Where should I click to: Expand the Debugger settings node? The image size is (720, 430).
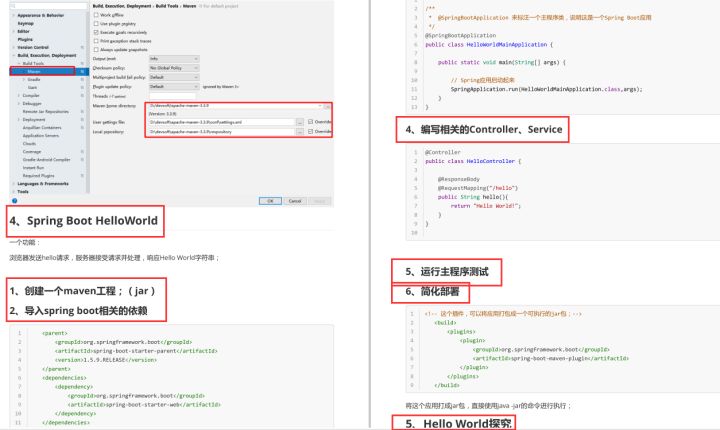click(19, 104)
